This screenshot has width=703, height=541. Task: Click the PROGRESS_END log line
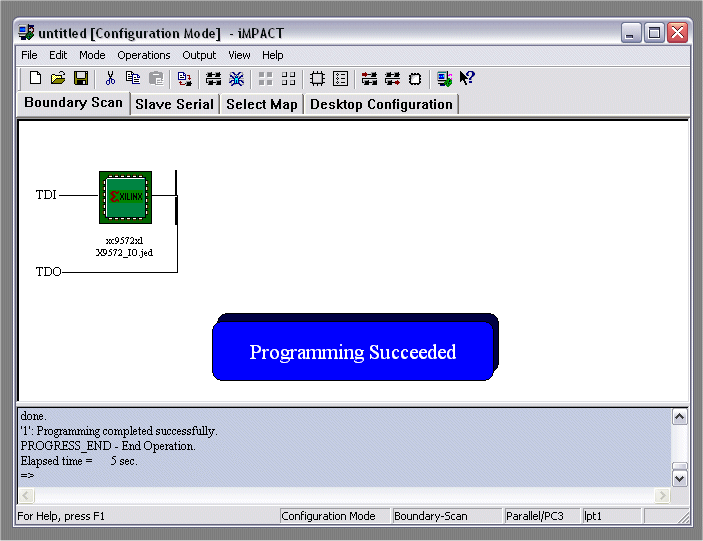pyautogui.click(x=108, y=446)
